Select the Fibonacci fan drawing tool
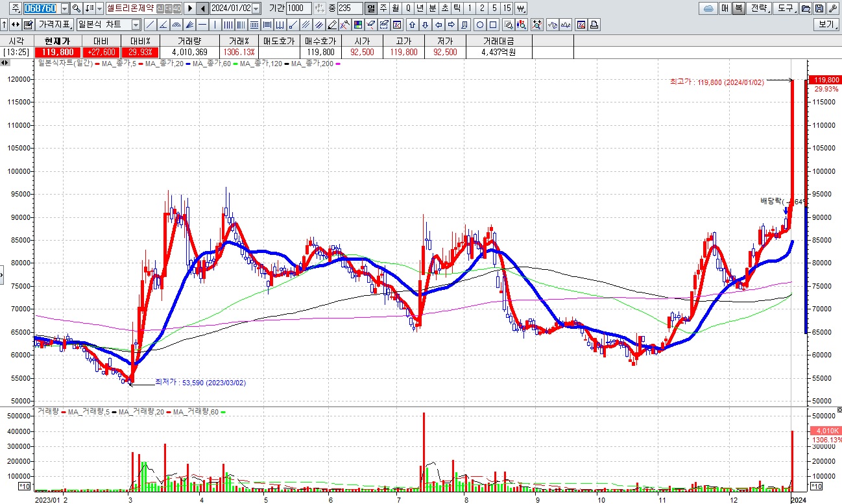Screen dimensions: 842x504 pos(189,25)
